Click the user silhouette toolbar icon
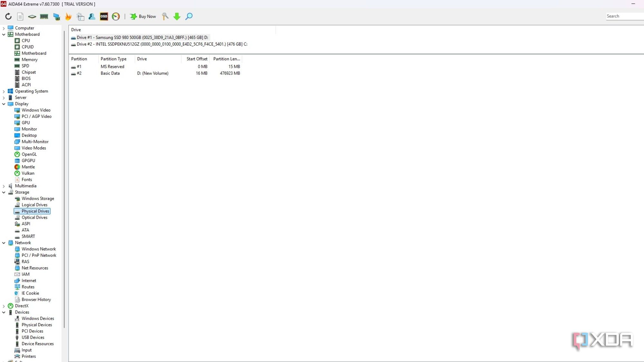This screenshot has height=362, width=644. point(92,16)
